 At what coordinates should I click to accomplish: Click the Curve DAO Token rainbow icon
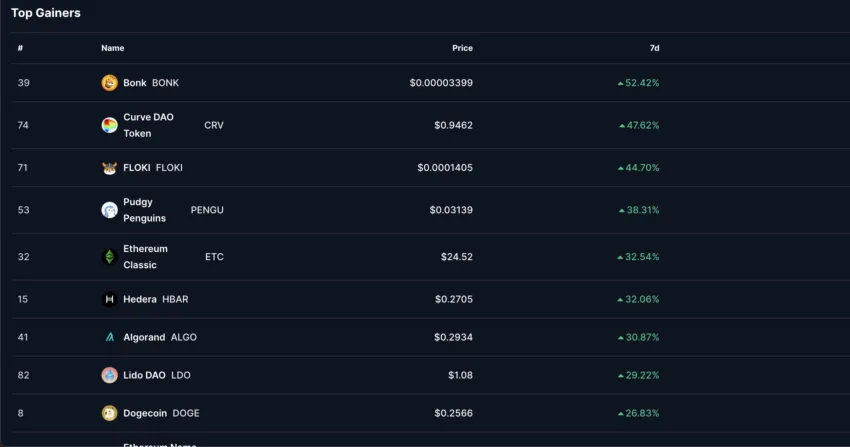tap(110, 125)
